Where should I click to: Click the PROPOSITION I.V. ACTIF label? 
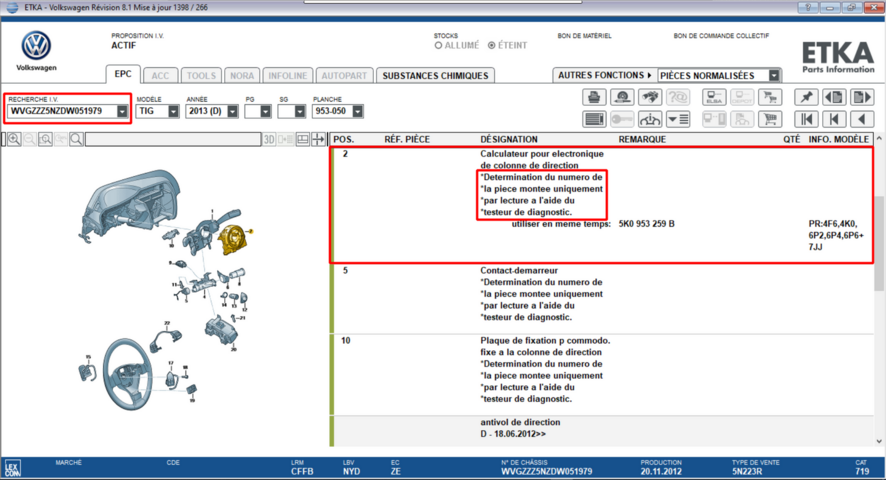(137, 41)
